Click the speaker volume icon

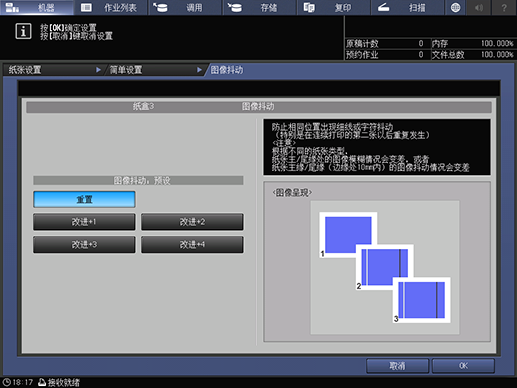pyautogui.click(x=479, y=7)
